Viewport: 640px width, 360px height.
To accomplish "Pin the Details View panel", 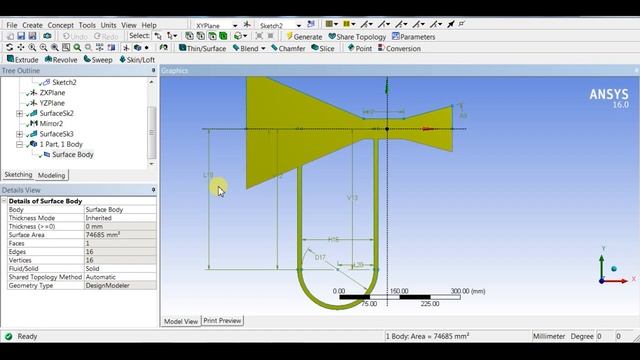I will point(153,190).
